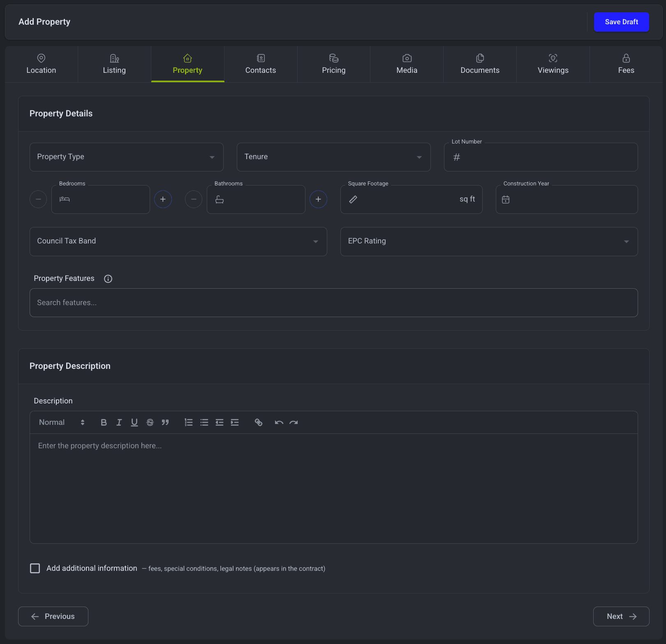Insert a blockquote in the description

[165, 422]
